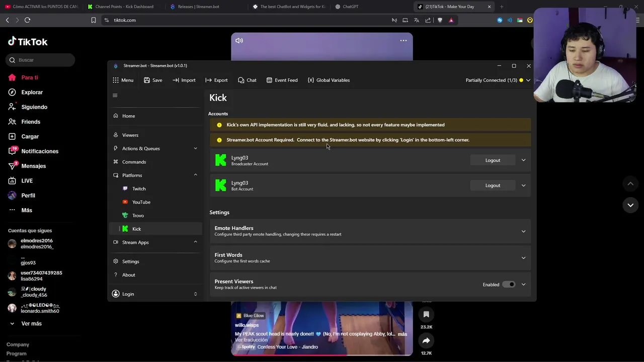Image resolution: width=644 pixels, height=362 pixels.
Task: Open Perfil on TikTok
Action: click(x=22, y=195)
